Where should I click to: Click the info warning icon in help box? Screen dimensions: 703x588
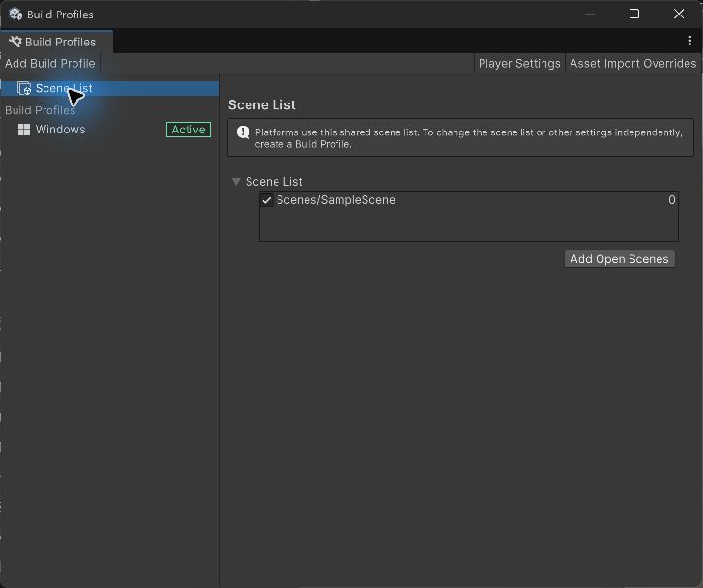(x=243, y=132)
